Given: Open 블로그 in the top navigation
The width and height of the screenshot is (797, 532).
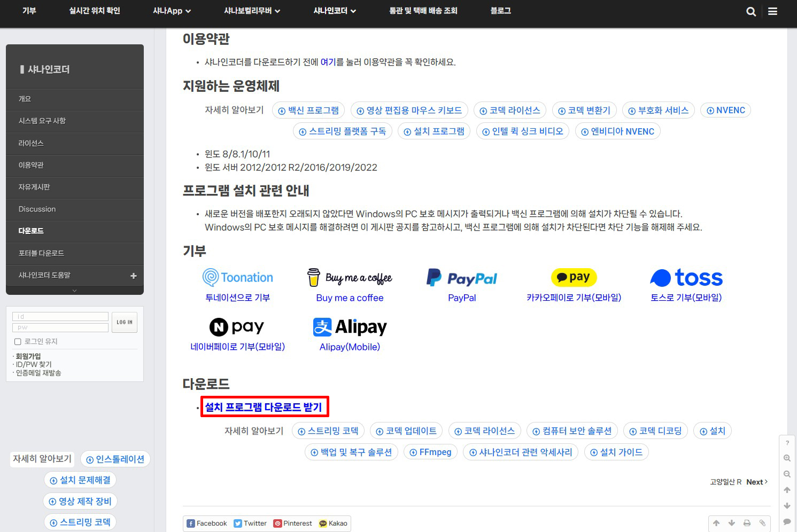Looking at the screenshot, I should (501, 11).
